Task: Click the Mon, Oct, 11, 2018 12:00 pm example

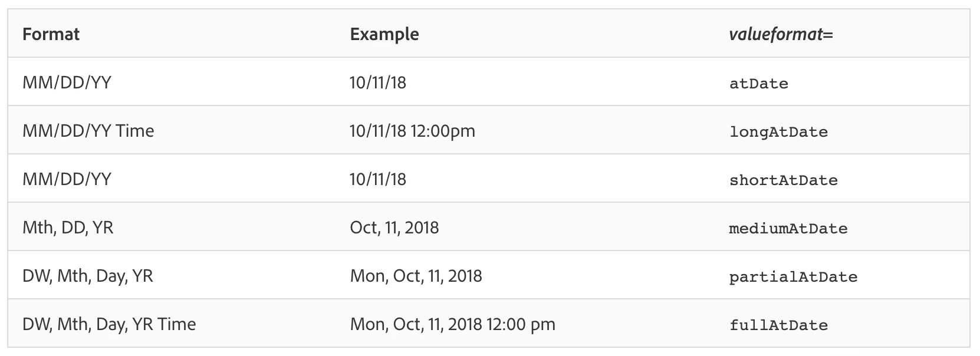Action: pos(452,324)
